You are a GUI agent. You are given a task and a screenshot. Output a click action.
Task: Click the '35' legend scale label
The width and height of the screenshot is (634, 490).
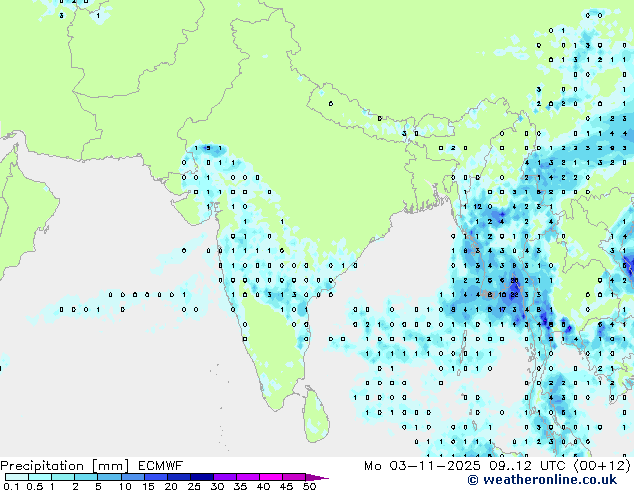pyautogui.click(x=240, y=486)
